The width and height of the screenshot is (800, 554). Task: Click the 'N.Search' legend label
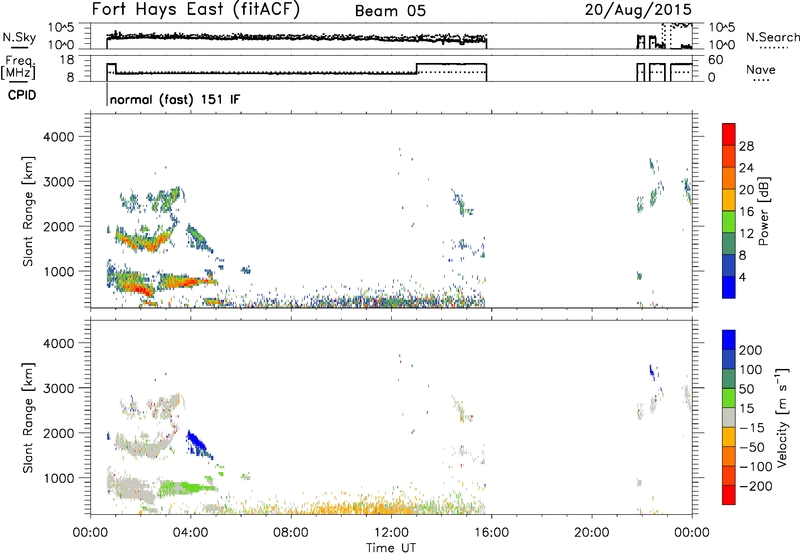pos(772,37)
